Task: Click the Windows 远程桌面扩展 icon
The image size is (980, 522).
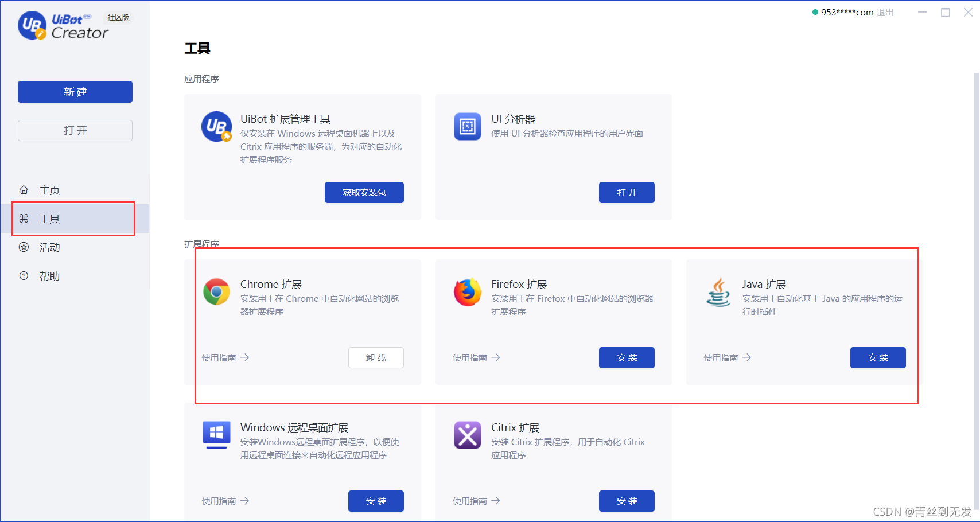Action: pyautogui.click(x=216, y=435)
